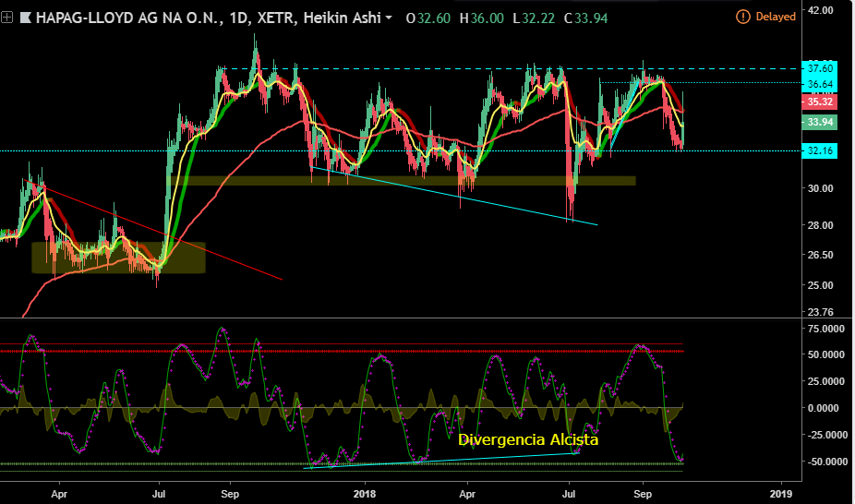The image size is (855, 504).
Task: Select the 36.64 price level label
Action: coord(820,84)
